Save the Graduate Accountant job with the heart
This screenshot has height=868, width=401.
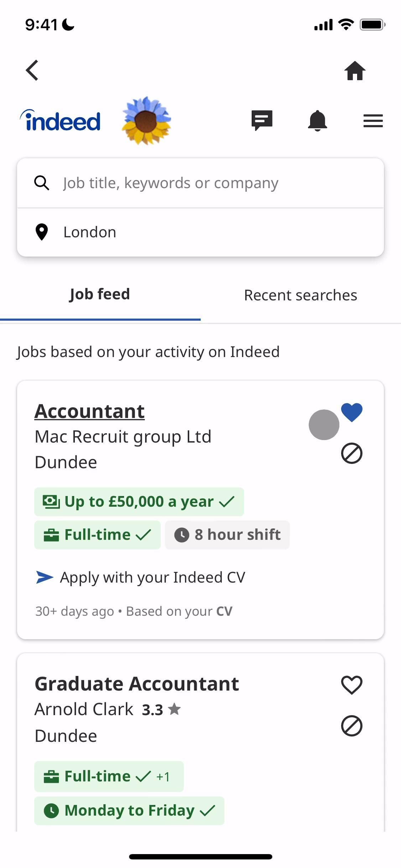[x=351, y=685]
